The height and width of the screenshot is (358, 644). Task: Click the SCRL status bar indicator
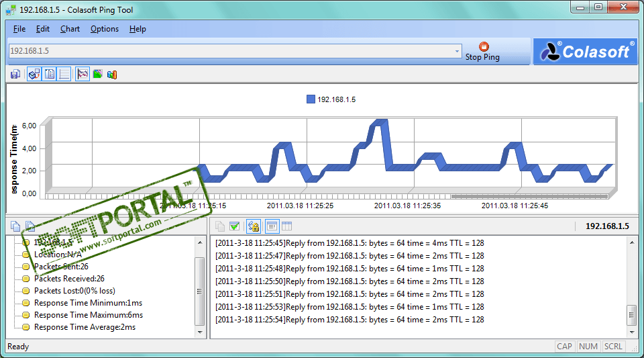(613, 347)
